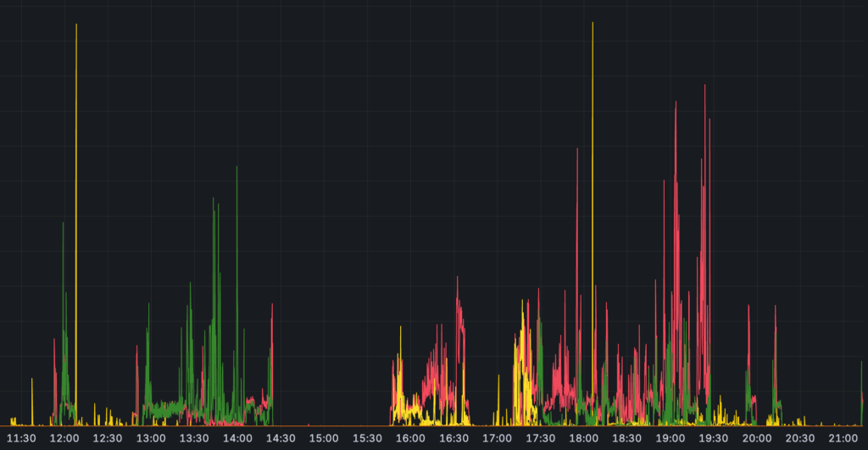Screen dimensions: 868x450
Task: Click the 20:30 x-axis label
Action: [x=799, y=438]
